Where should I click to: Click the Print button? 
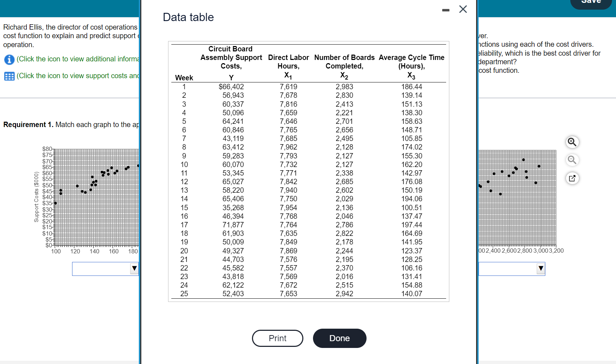pos(278,338)
